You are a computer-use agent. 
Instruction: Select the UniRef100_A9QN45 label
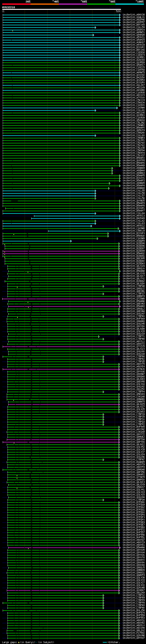coord(133,183)
